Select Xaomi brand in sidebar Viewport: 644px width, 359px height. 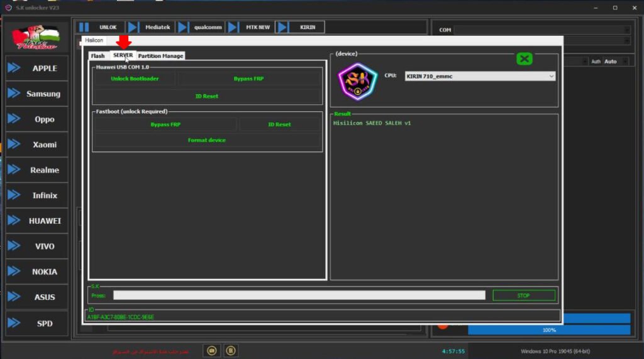click(x=37, y=145)
